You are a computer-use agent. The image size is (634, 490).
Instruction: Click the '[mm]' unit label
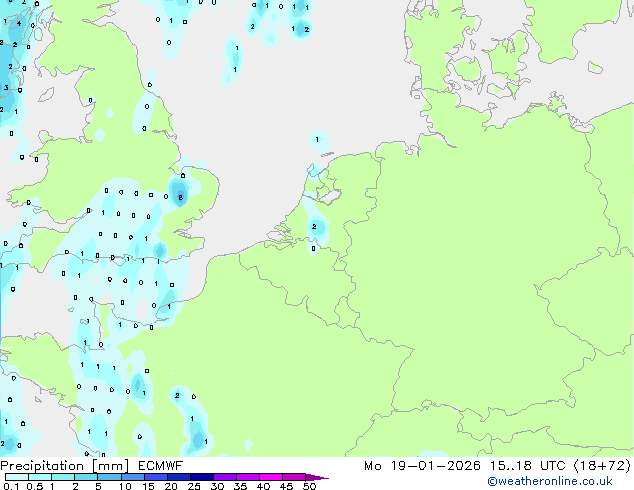pyautogui.click(x=111, y=466)
